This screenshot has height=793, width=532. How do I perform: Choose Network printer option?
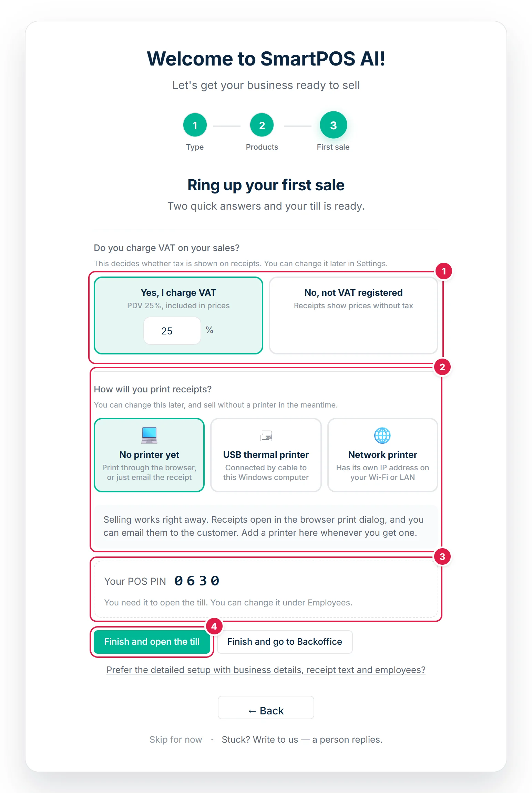coord(382,455)
